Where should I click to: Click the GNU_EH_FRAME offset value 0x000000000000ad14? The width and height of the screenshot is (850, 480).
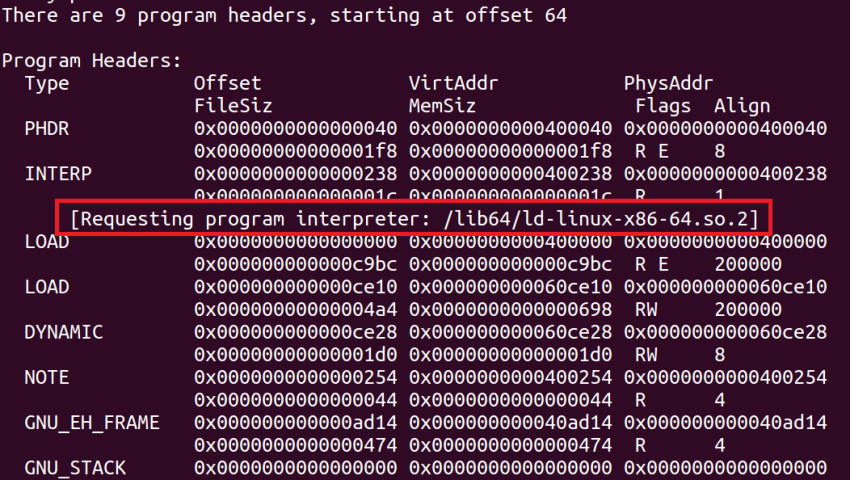[295, 423]
